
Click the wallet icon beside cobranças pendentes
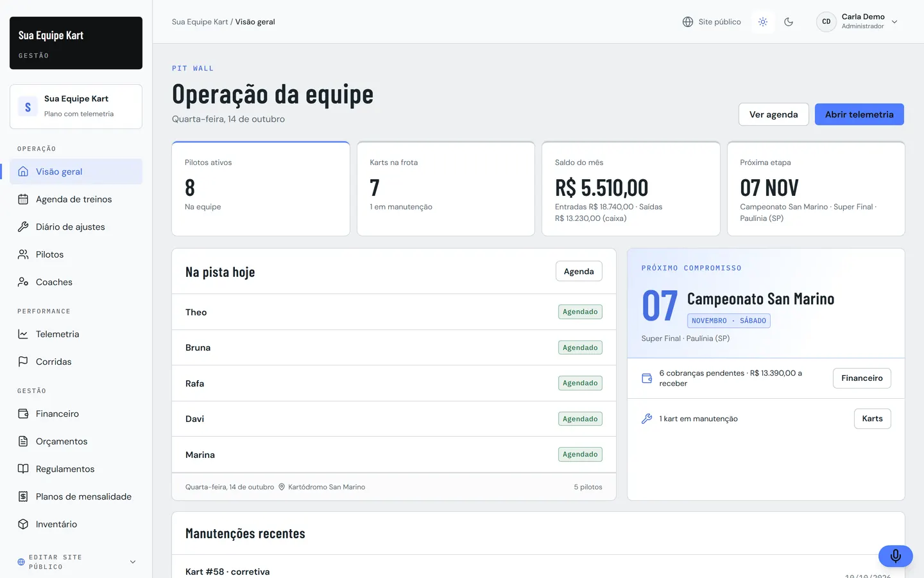tap(647, 378)
